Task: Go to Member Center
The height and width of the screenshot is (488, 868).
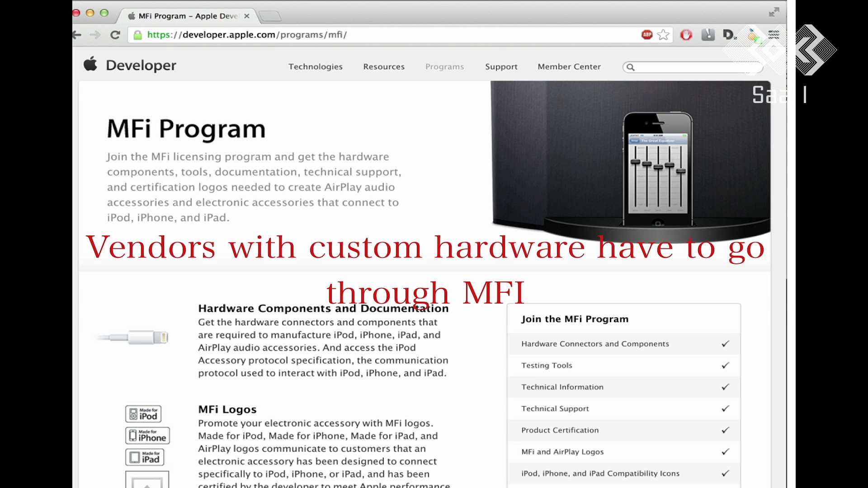Action: pyautogui.click(x=569, y=66)
